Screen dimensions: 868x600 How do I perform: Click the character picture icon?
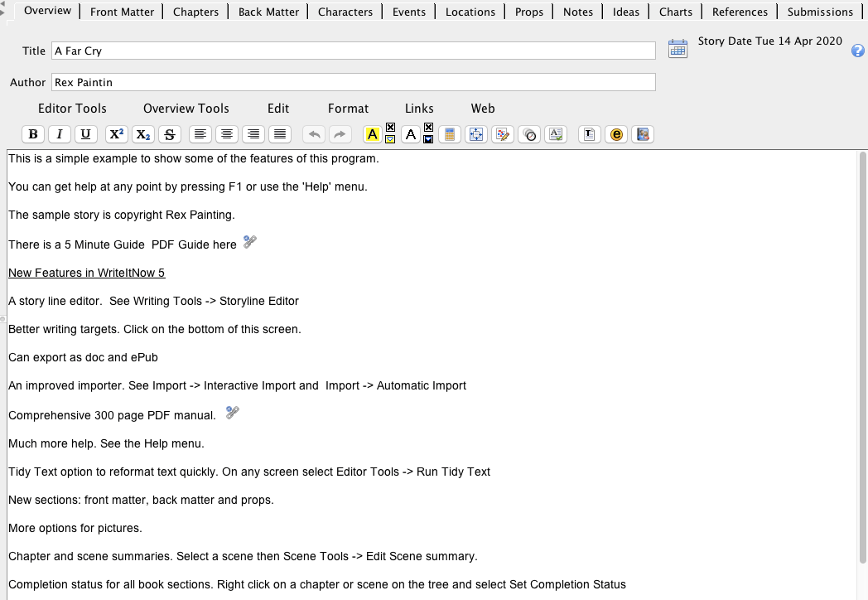[643, 134]
